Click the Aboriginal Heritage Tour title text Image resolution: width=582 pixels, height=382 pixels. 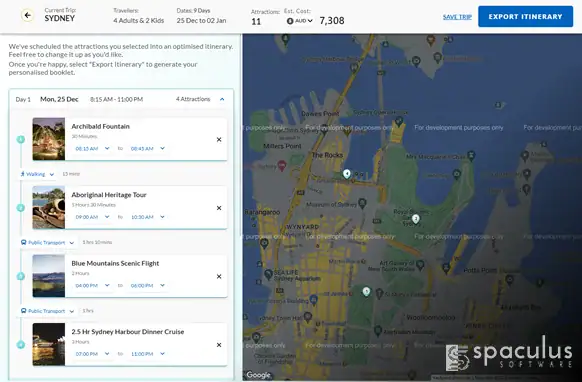pyautogui.click(x=109, y=195)
